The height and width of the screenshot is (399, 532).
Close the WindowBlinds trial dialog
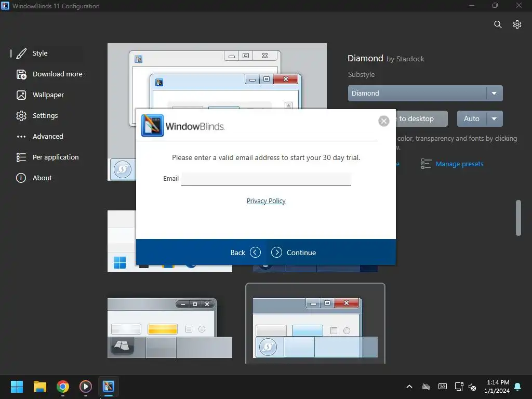tap(384, 121)
